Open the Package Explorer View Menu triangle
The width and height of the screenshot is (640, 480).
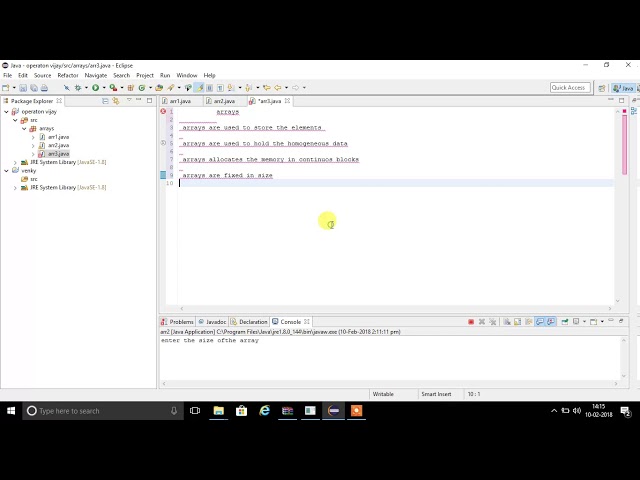(129, 100)
